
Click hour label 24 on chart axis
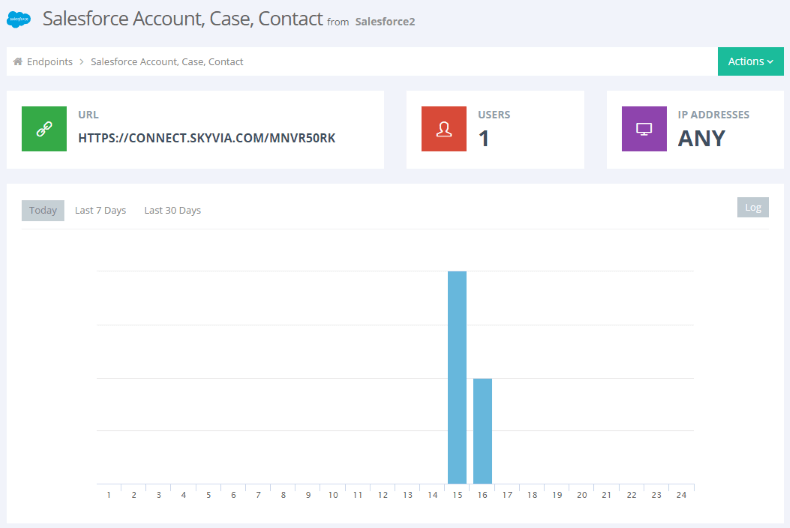681,495
